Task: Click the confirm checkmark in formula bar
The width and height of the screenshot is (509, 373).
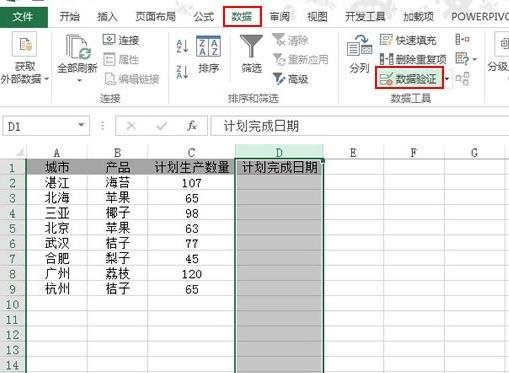Action: pyautogui.click(x=162, y=126)
